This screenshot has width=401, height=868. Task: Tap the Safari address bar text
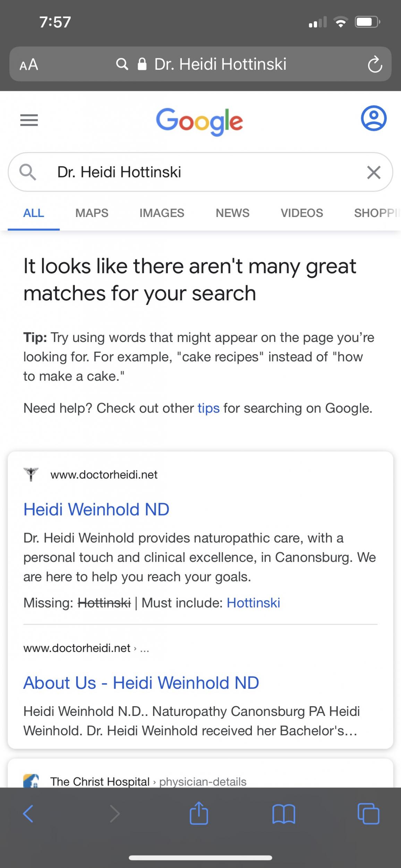pos(220,65)
